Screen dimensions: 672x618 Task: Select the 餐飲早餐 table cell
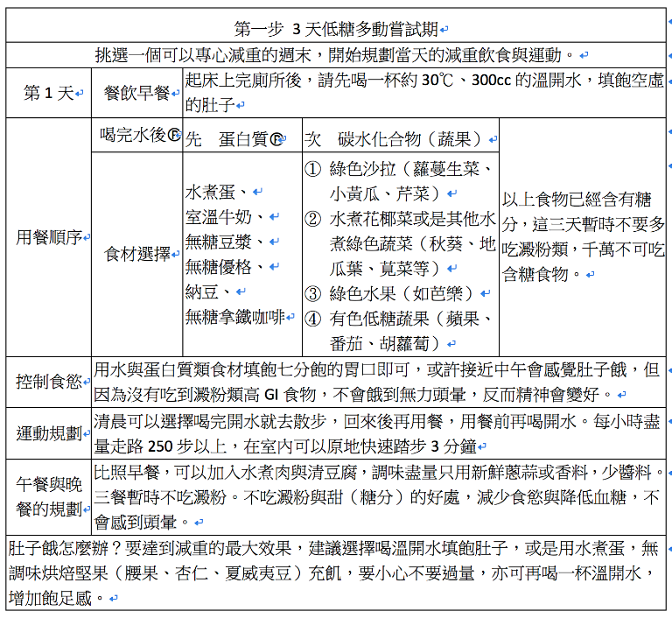coord(136,94)
